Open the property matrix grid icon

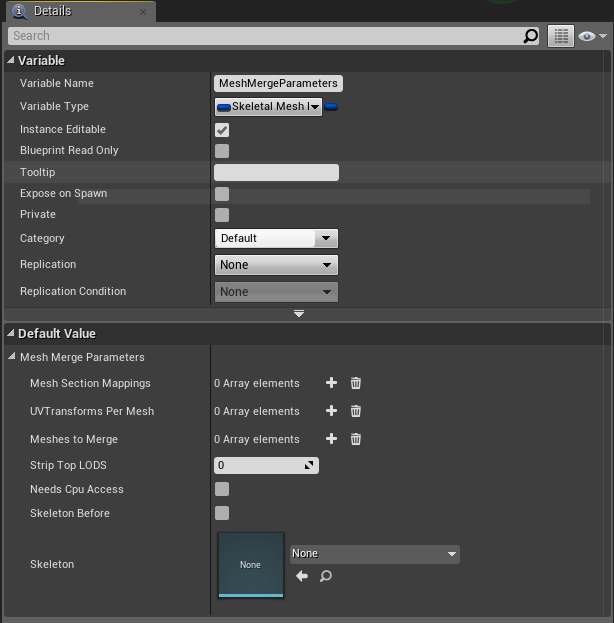[x=560, y=36]
